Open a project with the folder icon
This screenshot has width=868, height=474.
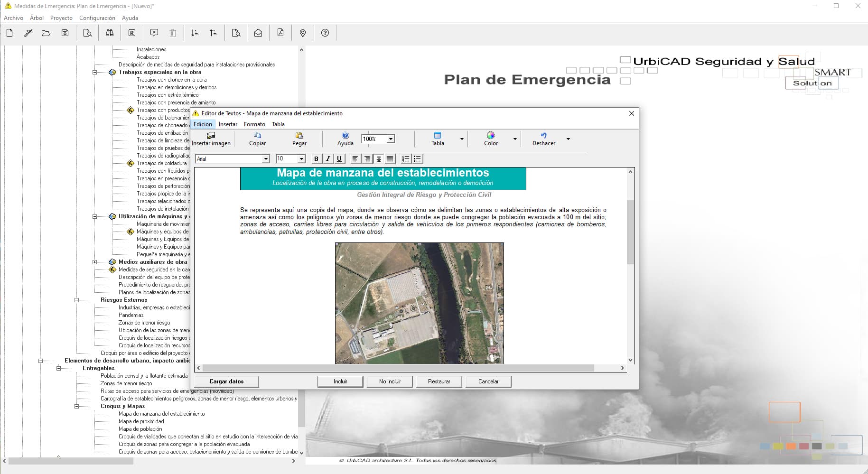pyautogui.click(x=46, y=33)
